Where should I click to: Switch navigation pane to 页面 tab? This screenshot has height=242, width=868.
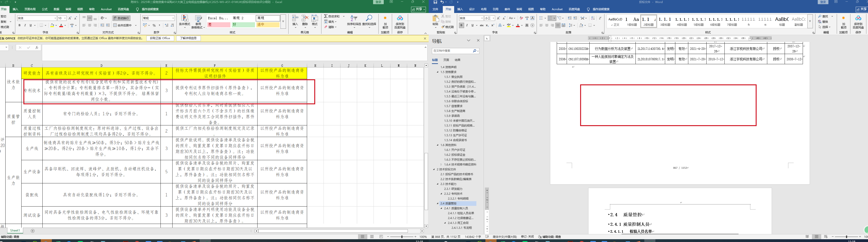(x=446, y=60)
